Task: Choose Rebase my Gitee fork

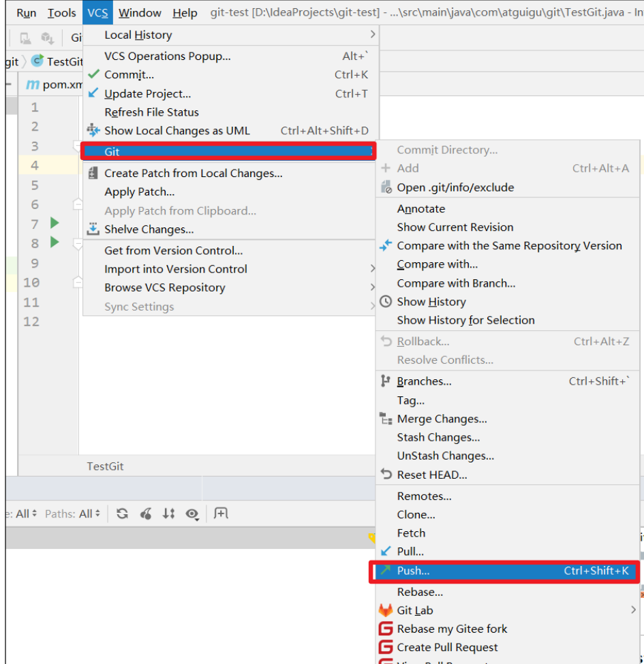Action: [508, 629]
